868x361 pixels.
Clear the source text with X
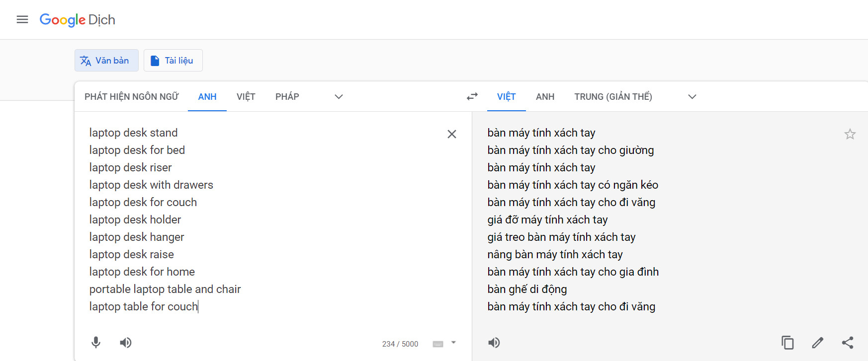tap(451, 134)
